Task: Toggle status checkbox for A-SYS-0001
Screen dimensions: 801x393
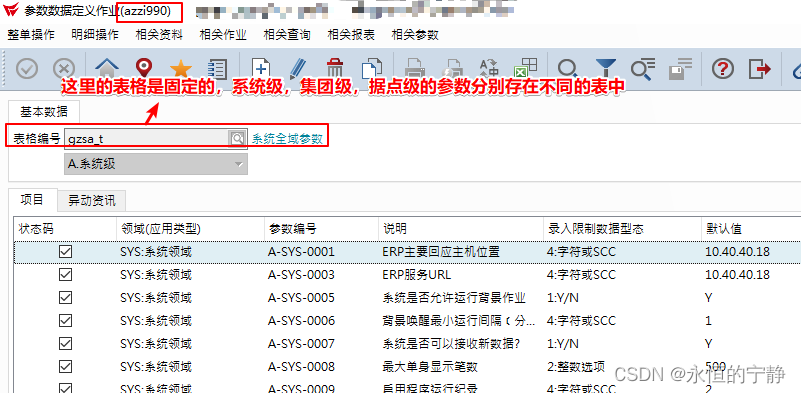Action: pos(65,252)
